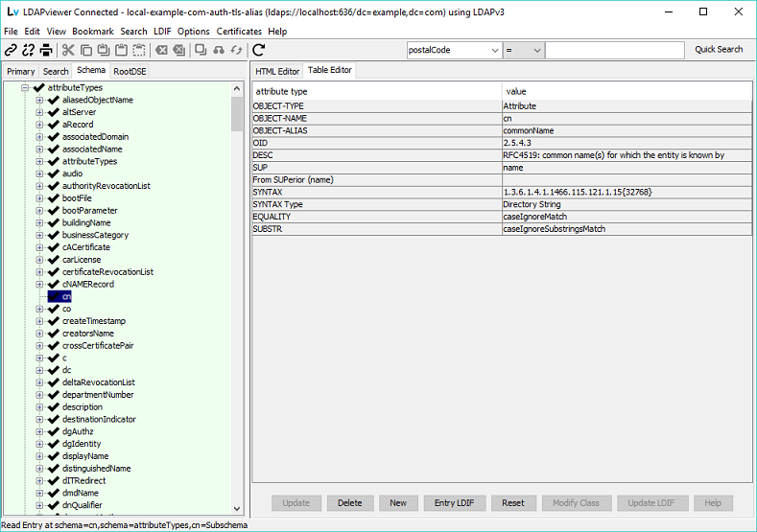Click the Directory String value cell

(627, 204)
